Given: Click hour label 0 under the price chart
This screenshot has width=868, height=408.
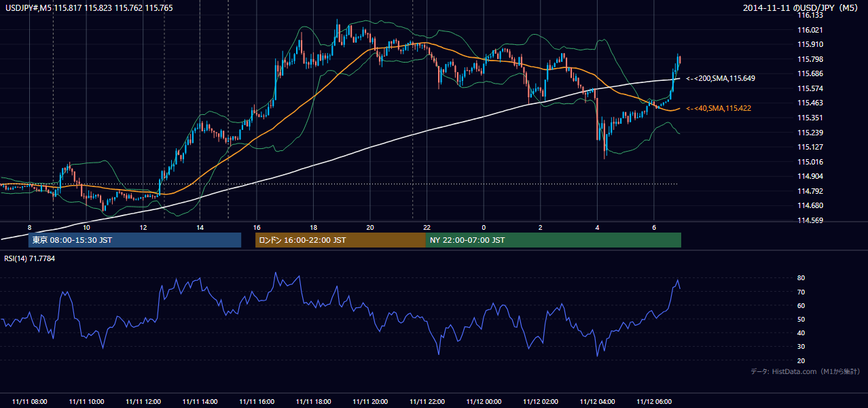Looking at the screenshot, I should coord(484,226).
